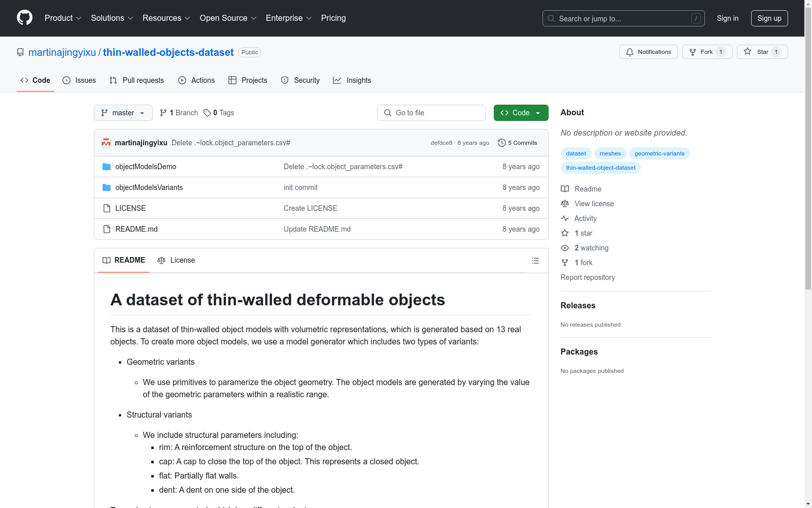Open the 1 Branch link

tap(179, 113)
